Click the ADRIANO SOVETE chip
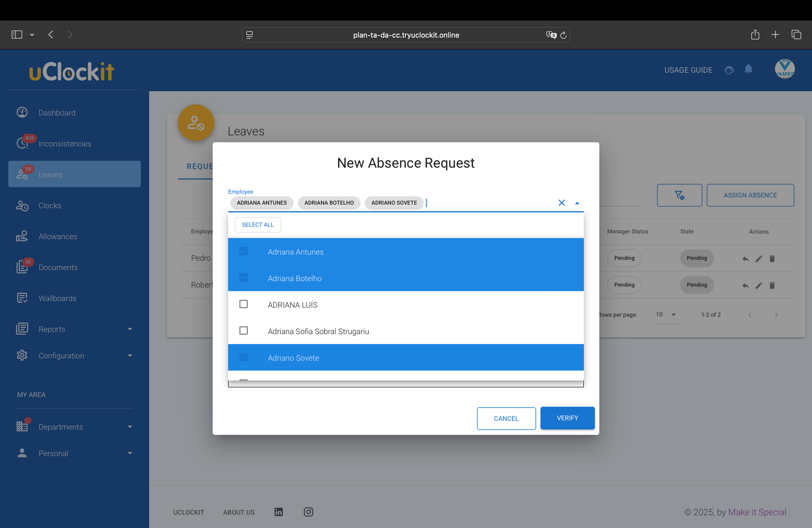 point(394,203)
